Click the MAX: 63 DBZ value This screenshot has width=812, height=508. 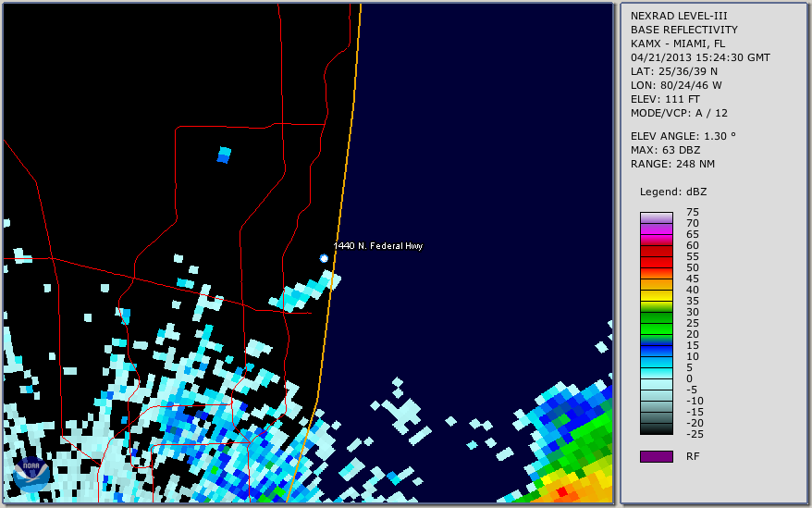pyautogui.click(x=666, y=150)
